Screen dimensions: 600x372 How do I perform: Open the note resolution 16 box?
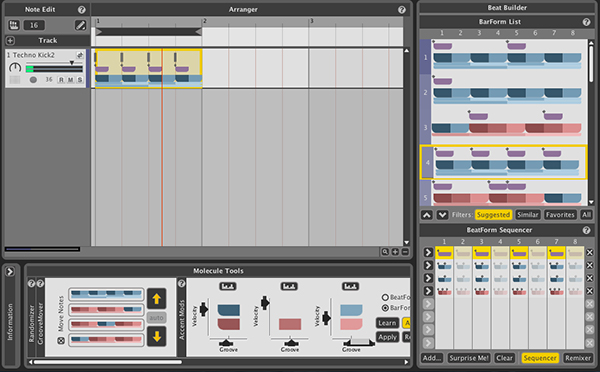coord(34,25)
